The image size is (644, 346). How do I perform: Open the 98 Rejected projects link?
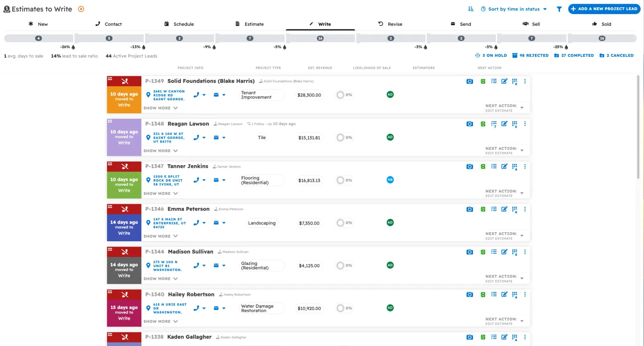(530, 56)
